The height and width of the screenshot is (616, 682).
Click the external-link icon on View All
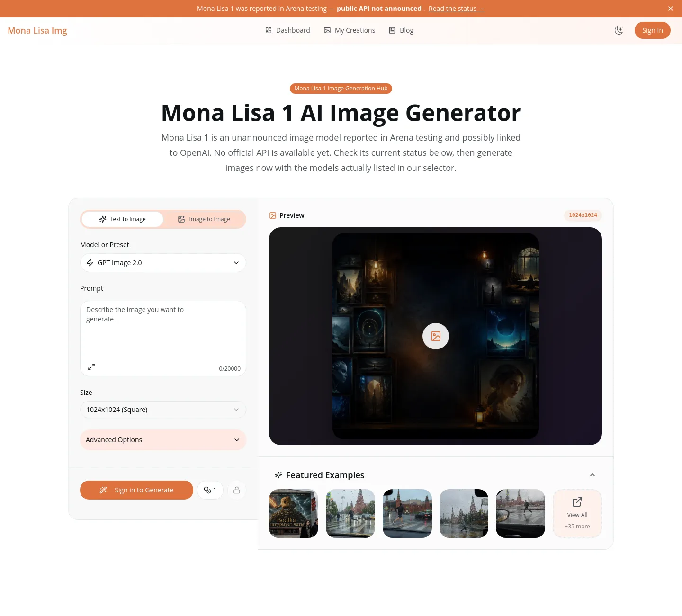tap(577, 502)
